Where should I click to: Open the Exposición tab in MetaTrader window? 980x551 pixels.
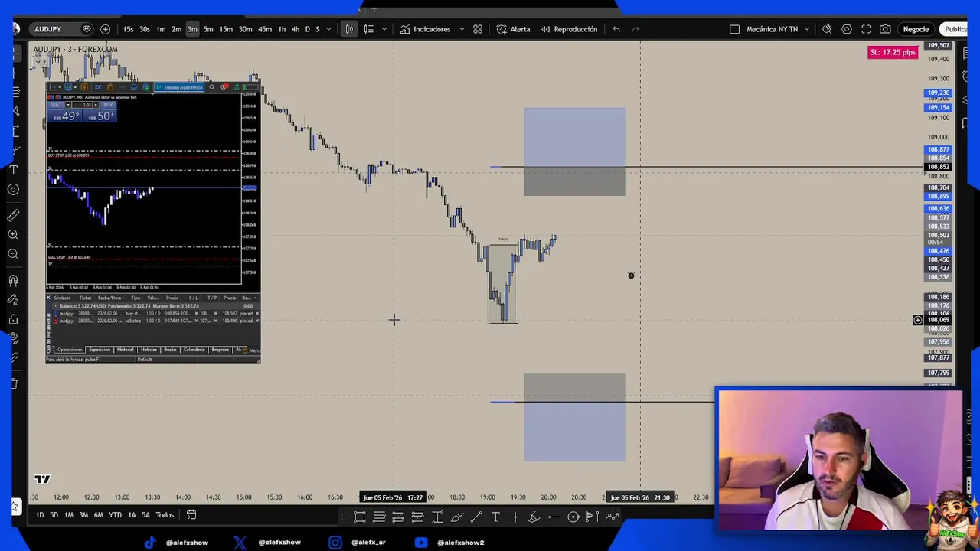(x=99, y=350)
